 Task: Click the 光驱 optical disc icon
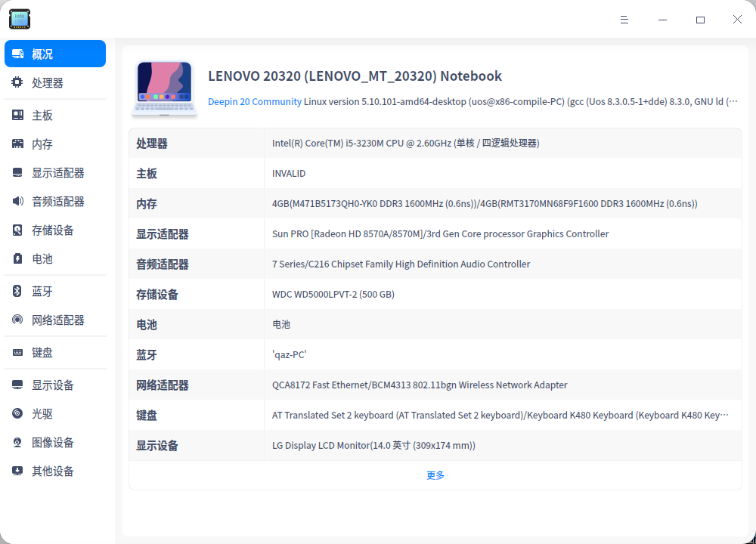pos(17,413)
